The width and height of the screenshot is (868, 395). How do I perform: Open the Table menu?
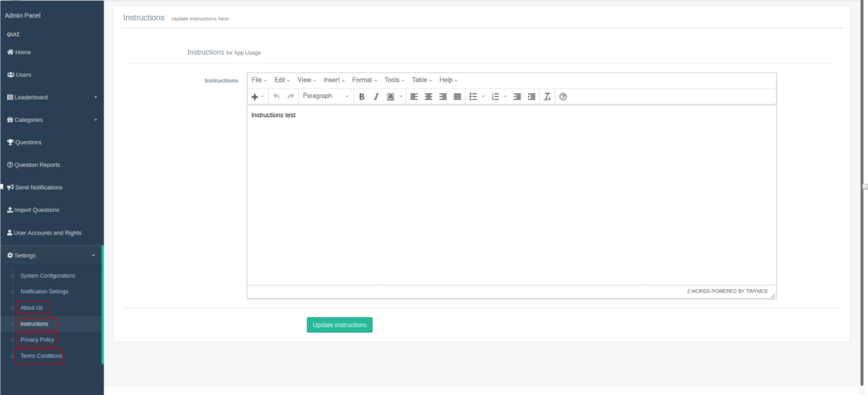(x=421, y=80)
